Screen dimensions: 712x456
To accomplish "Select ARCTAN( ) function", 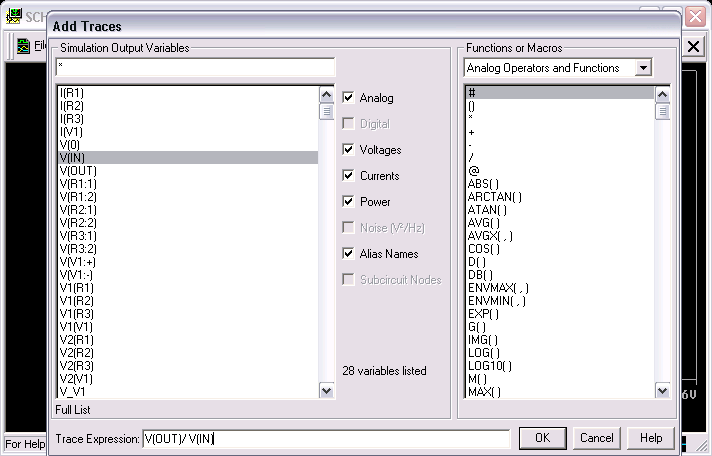I will pos(560,197).
